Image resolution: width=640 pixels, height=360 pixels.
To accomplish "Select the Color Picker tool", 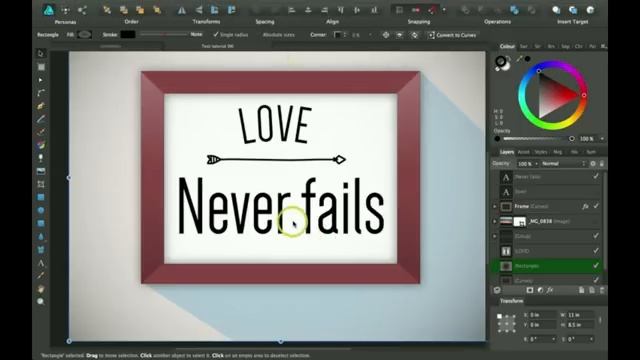I will 40,276.
